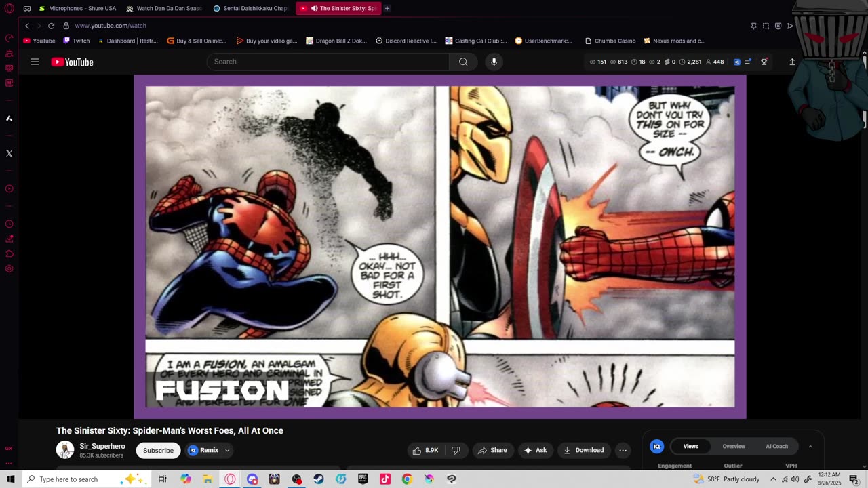The height and width of the screenshot is (488, 868).
Task: Subscribe to Sir_Superhero channel
Action: [x=158, y=450]
